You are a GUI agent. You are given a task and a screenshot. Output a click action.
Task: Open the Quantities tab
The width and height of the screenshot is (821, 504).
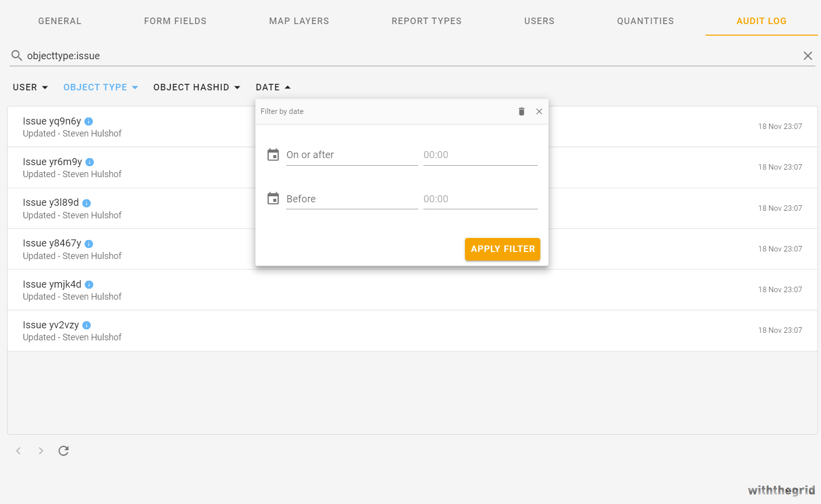(645, 21)
